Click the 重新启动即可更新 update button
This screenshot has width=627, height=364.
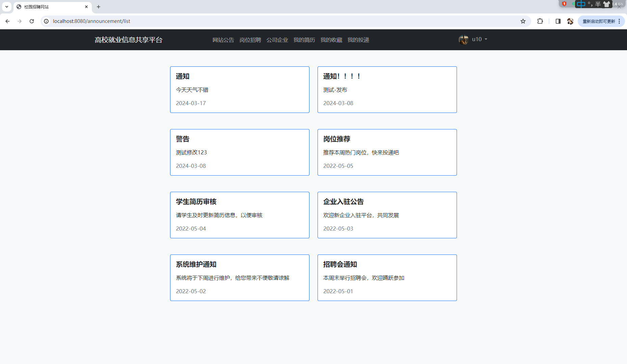click(598, 21)
